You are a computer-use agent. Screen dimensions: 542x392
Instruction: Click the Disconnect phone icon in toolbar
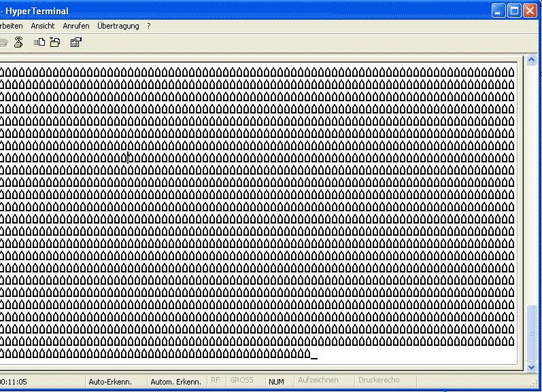pos(18,43)
